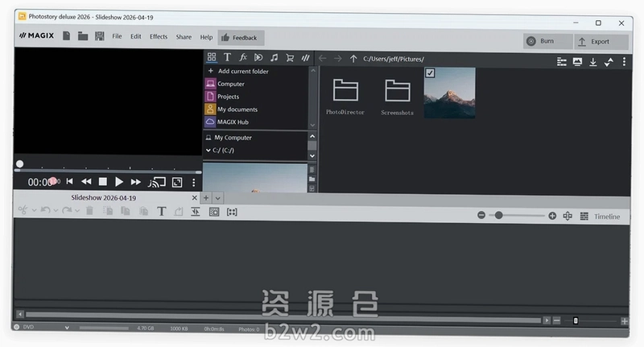This screenshot has height=347, width=644.
Task: Open the MAGIX slashes tab icon
Action: pos(305,58)
